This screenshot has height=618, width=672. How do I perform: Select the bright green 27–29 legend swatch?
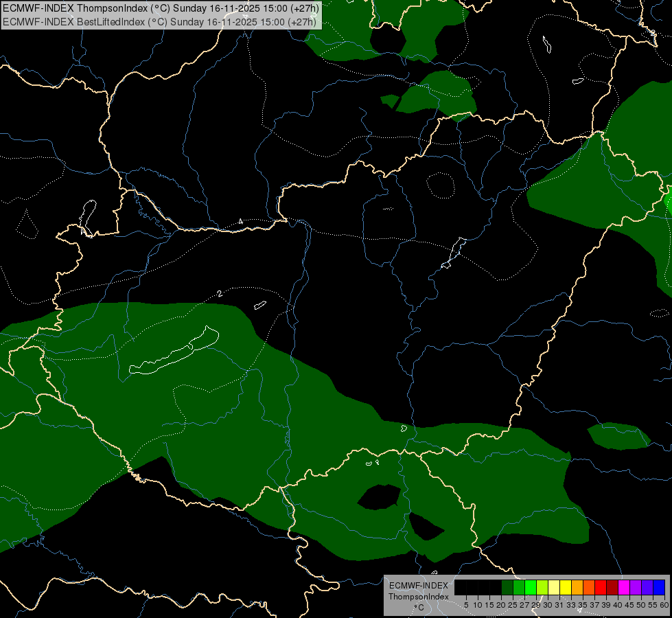click(x=531, y=587)
